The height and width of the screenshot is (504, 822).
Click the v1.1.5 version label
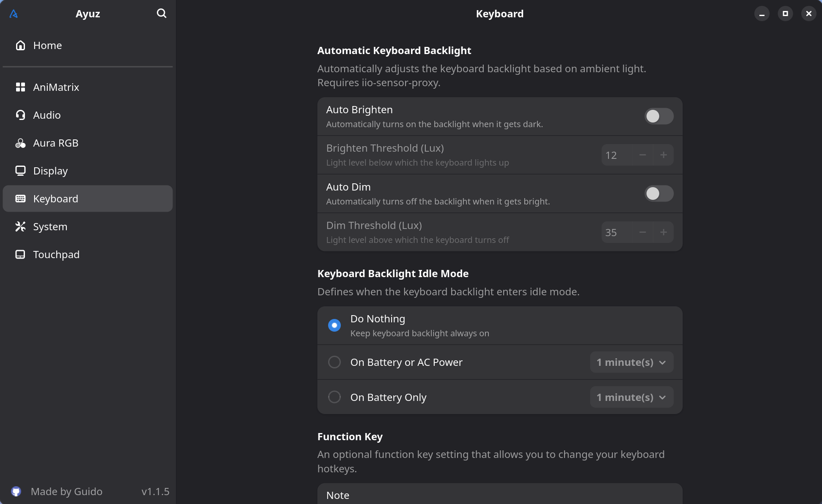point(155,491)
